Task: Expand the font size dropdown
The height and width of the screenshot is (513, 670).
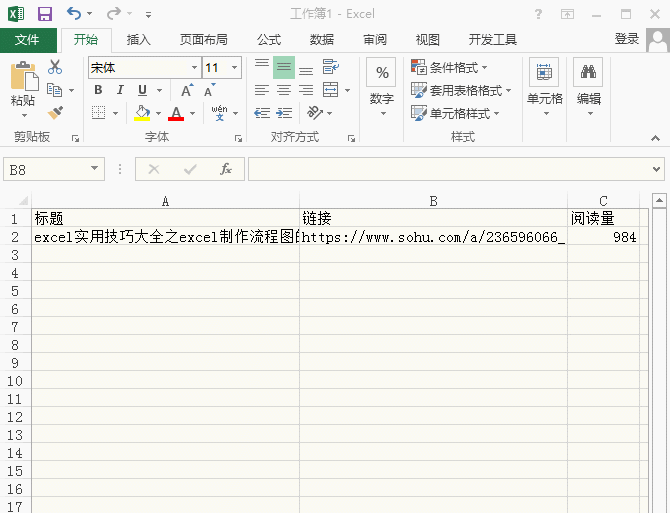Action: [234, 67]
